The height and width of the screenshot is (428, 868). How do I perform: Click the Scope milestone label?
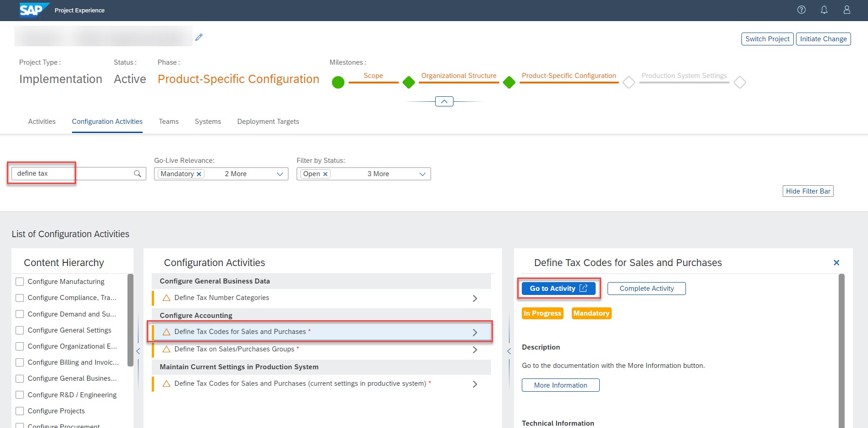(373, 76)
